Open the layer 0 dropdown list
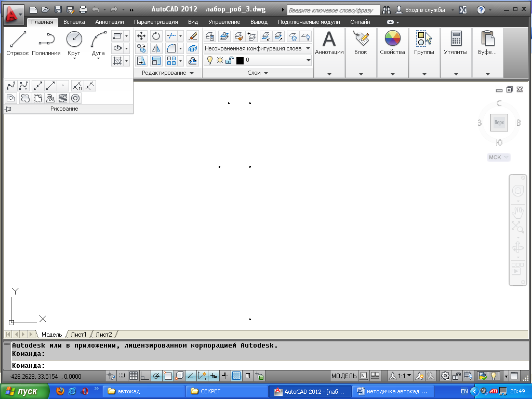Image resolution: width=532 pixels, height=399 pixels. (x=308, y=60)
